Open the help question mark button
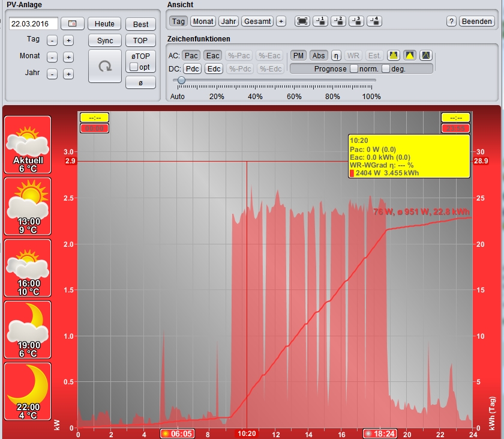 pos(451,21)
